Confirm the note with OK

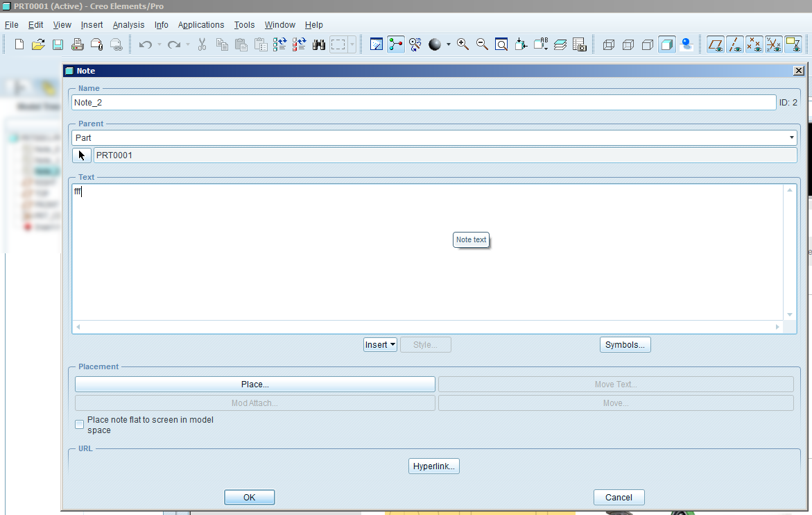point(250,498)
